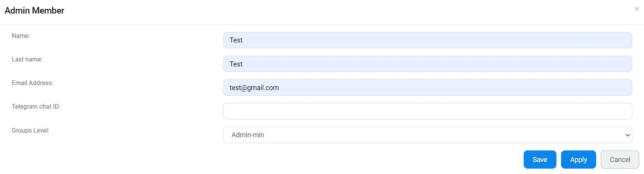
Task: Click the Name input field
Action: [x=427, y=40]
